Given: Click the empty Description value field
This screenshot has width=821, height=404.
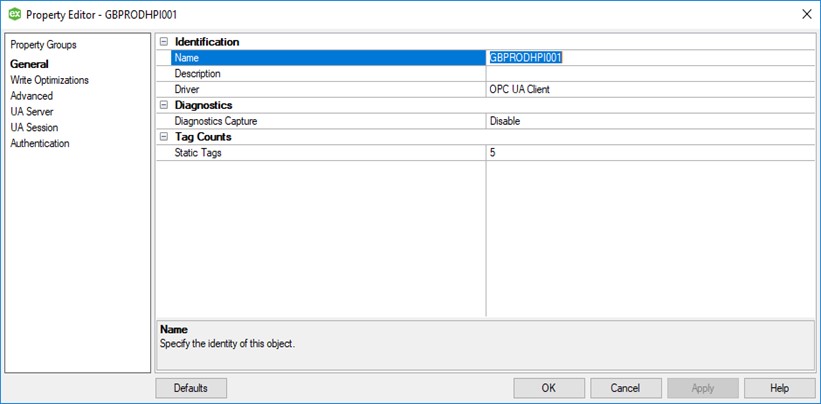Looking at the screenshot, I should pos(650,74).
